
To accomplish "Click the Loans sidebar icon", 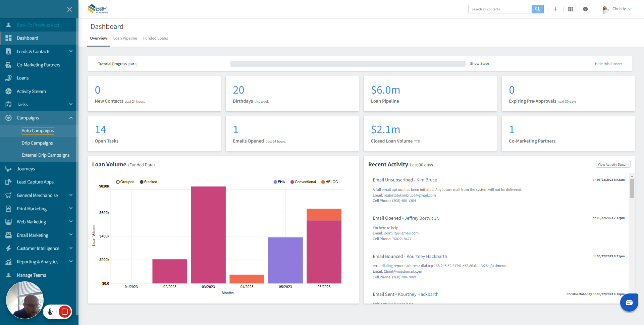I will 9,78.
